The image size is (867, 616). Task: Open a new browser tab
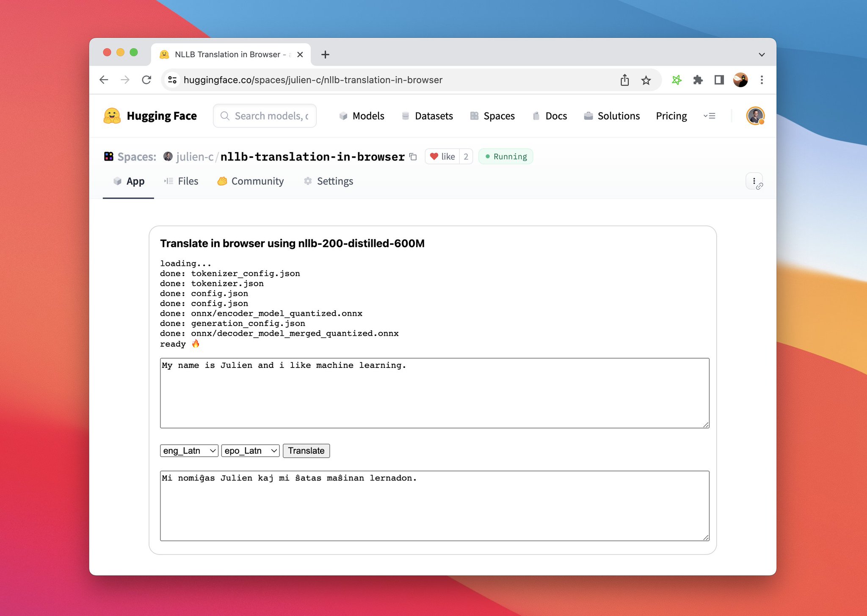[x=325, y=55]
